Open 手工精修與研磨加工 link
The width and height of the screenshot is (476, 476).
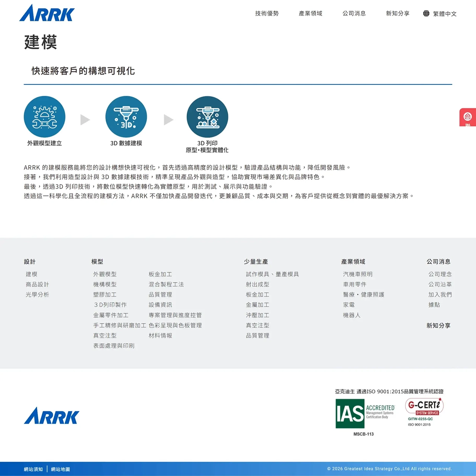pyautogui.click(x=120, y=325)
